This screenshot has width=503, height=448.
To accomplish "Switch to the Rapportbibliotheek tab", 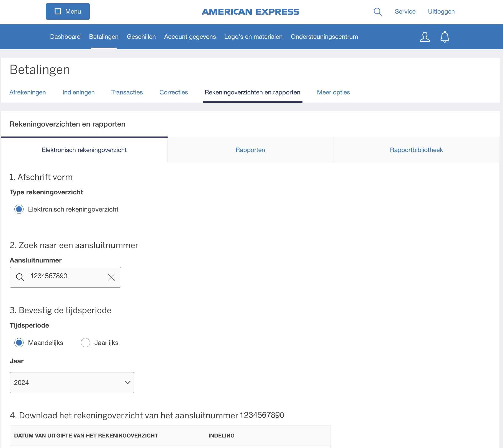I will coord(416,150).
